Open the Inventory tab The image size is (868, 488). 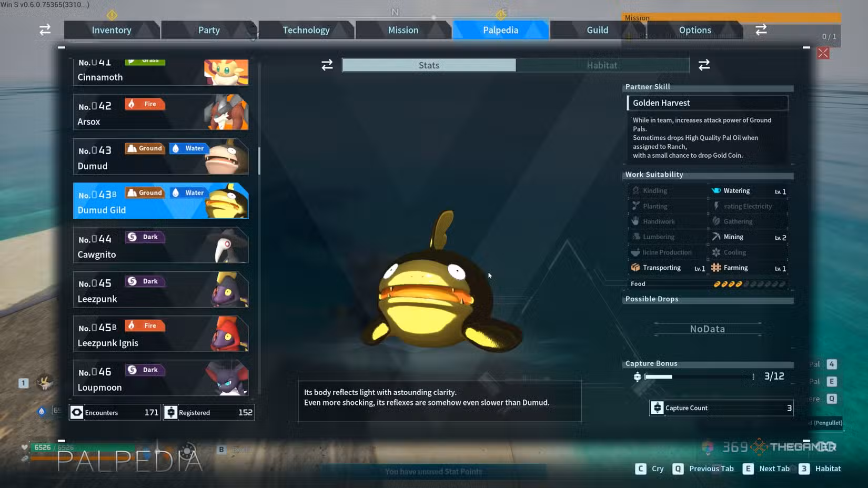[112, 30]
